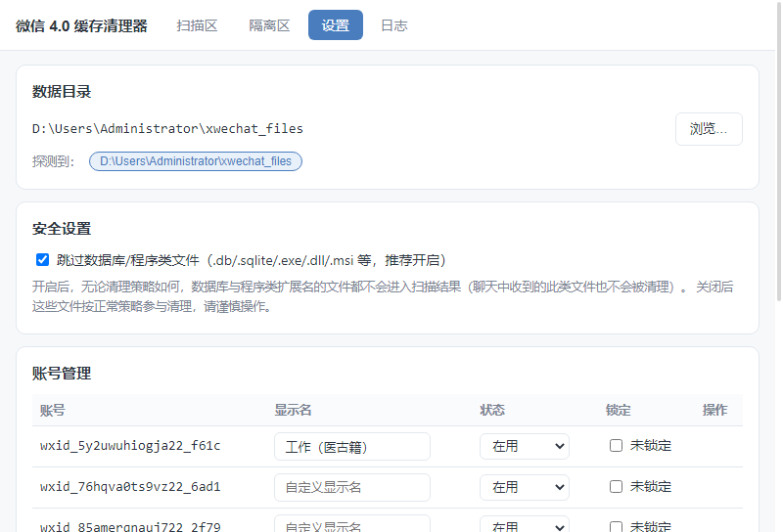This screenshot has height=532, width=783.
Task: Switch to the 扫描区 tab
Action: tap(197, 25)
